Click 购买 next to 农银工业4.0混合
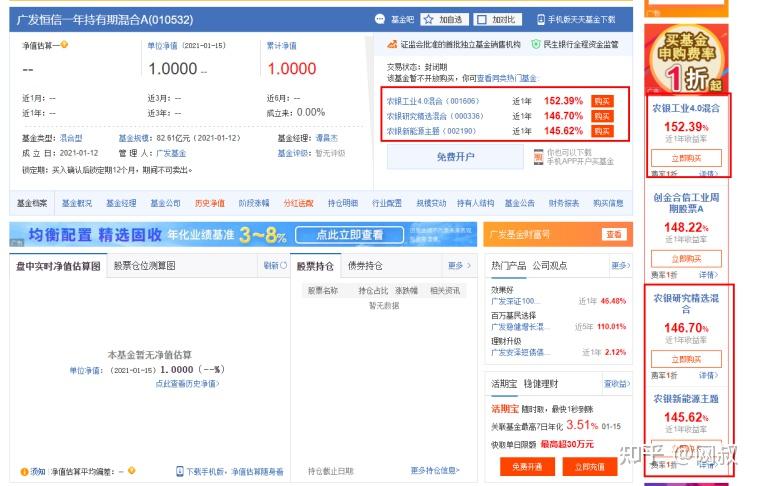 (x=602, y=101)
